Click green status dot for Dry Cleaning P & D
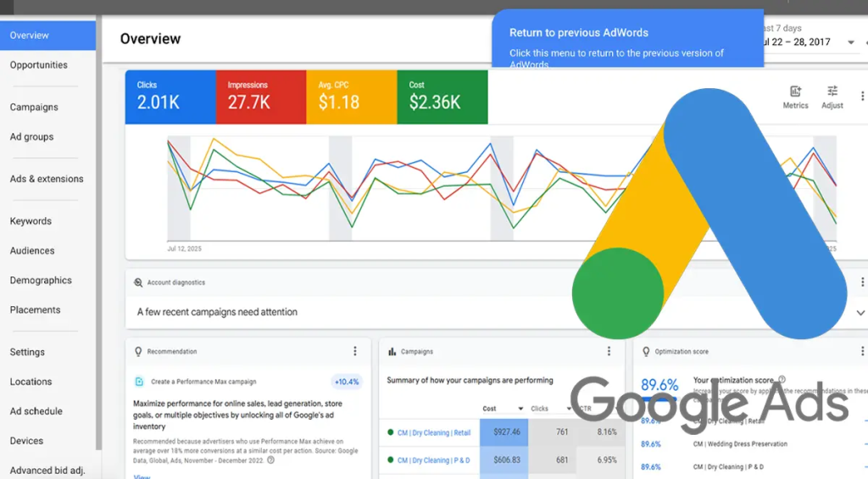The height and width of the screenshot is (479, 868). tap(390, 460)
